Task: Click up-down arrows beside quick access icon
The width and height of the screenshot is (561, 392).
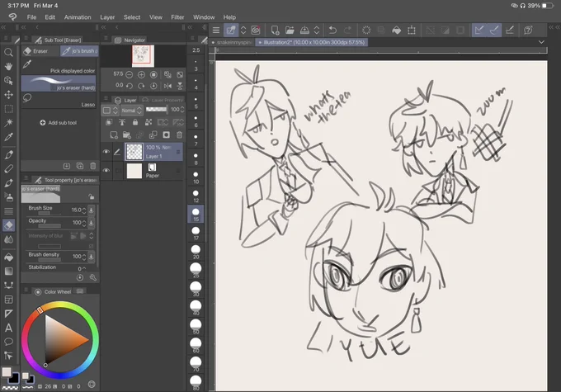Action: 243,30
